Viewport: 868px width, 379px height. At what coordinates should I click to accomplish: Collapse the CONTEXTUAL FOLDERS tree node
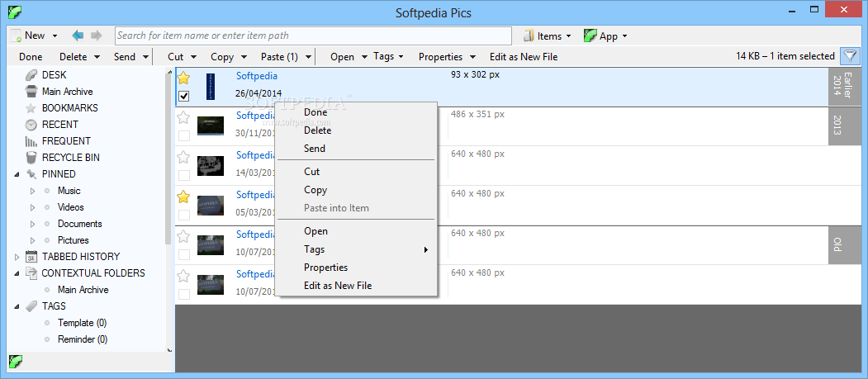pyautogui.click(x=17, y=273)
